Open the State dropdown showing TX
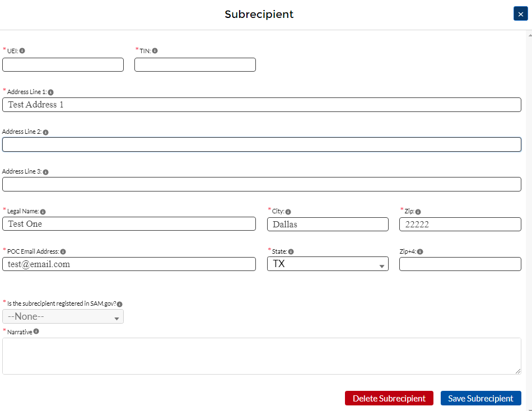The height and width of the screenshot is (411, 532). click(x=328, y=264)
